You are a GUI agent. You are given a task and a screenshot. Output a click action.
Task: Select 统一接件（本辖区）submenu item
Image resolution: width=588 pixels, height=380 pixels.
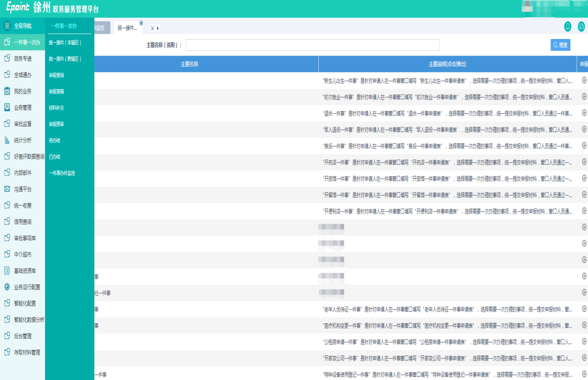(65, 43)
